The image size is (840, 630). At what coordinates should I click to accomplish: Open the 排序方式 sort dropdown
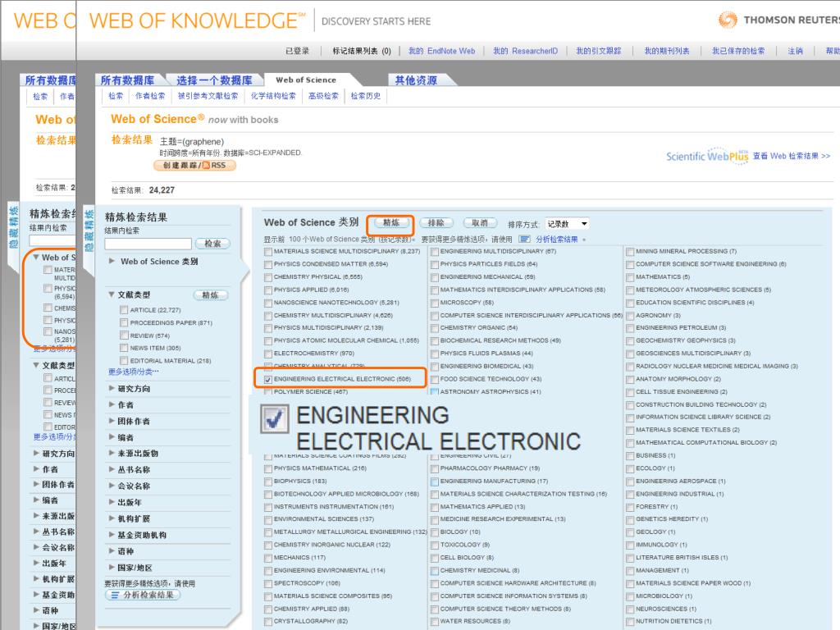click(x=568, y=224)
